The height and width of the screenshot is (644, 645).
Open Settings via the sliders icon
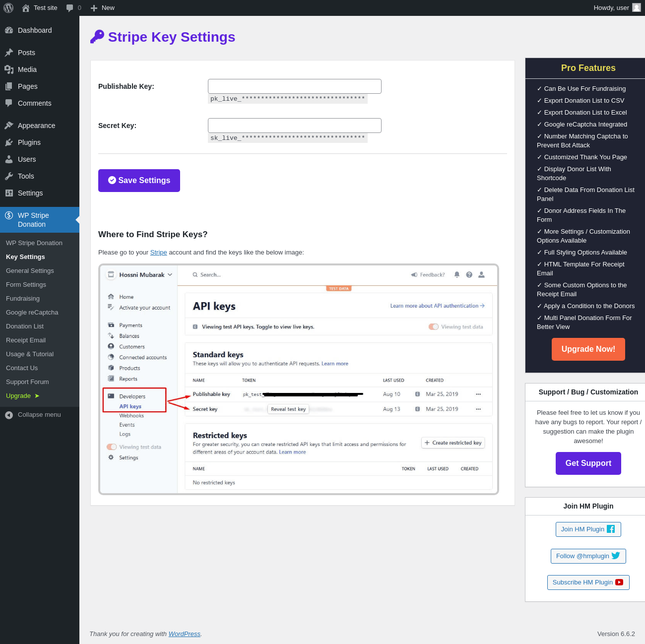pos(9,193)
